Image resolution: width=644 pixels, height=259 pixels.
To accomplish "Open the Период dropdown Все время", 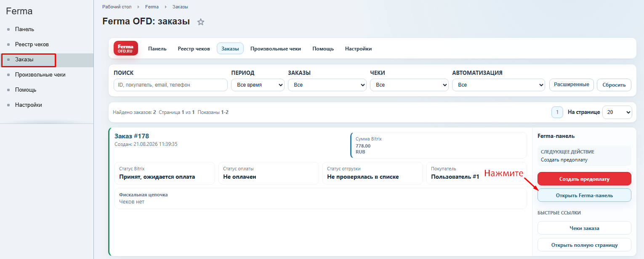I will pos(258,85).
